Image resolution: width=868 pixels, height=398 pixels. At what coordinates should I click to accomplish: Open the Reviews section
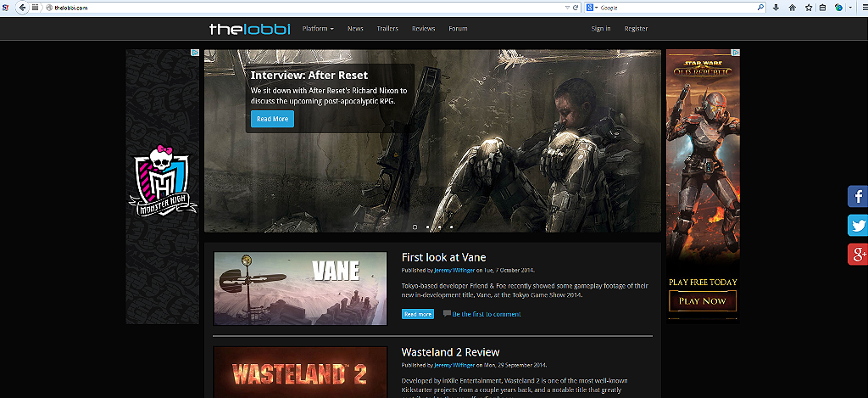pos(424,29)
